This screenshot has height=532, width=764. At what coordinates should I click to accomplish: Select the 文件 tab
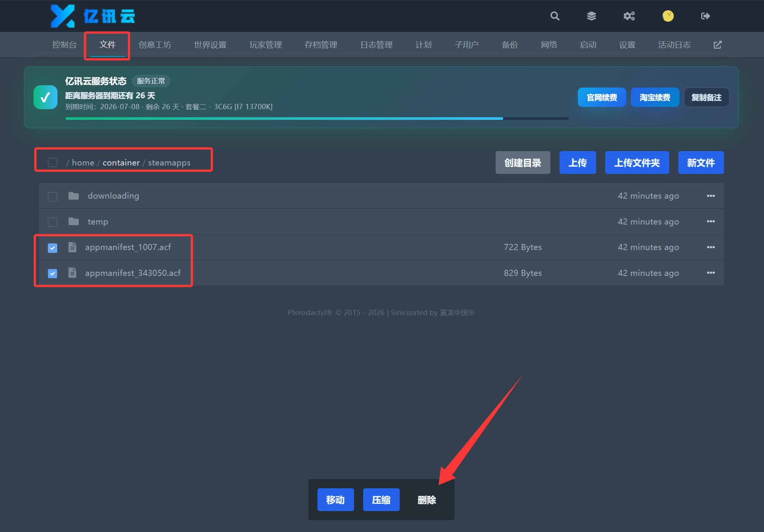[x=107, y=45]
